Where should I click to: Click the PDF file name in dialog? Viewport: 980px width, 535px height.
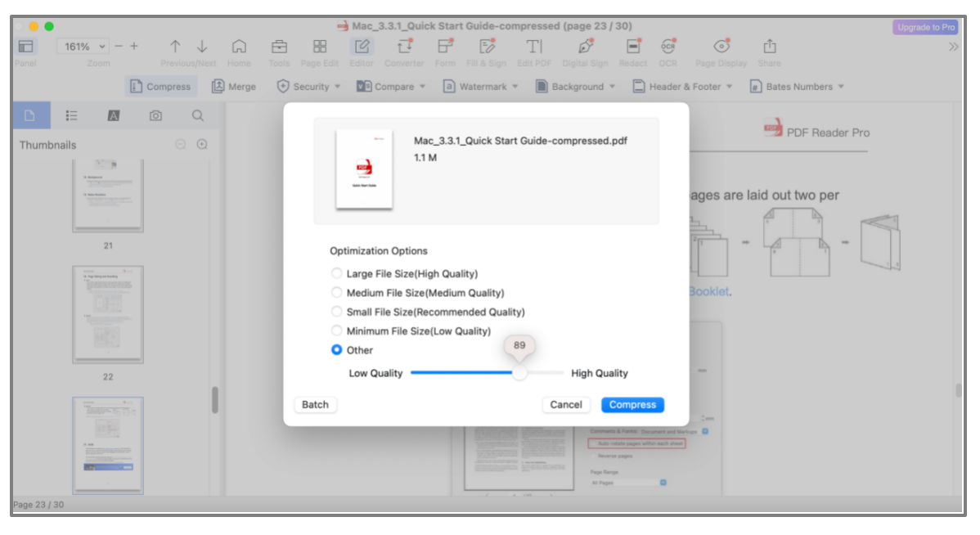tap(520, 141)
